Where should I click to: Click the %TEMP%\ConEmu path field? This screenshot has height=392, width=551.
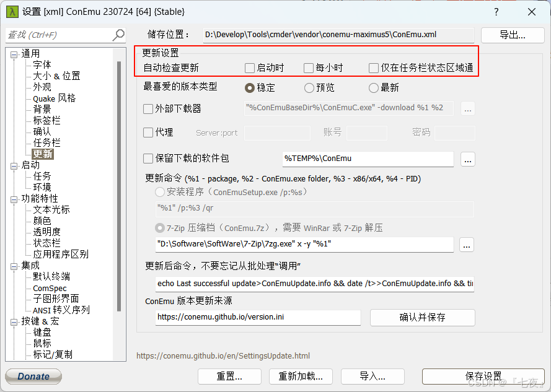(368, 159)
